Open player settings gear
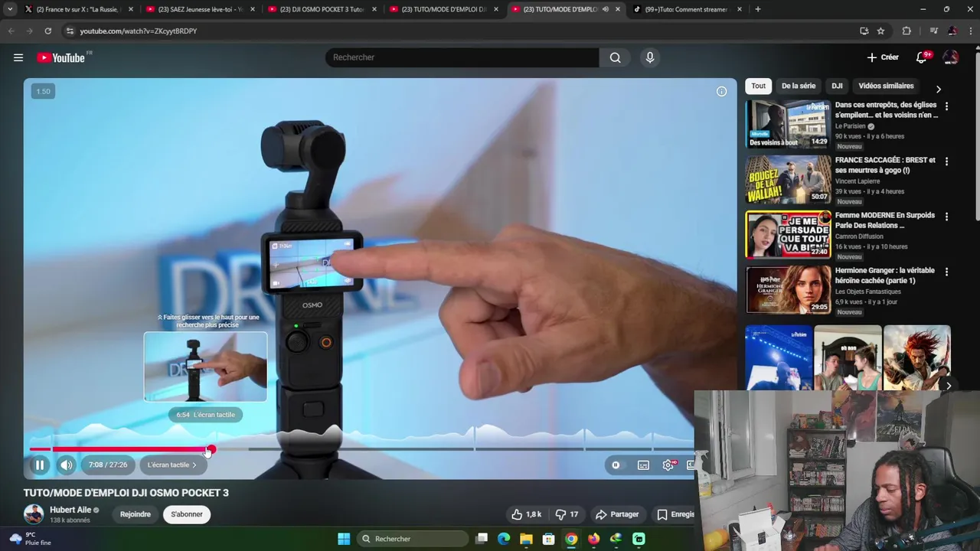The width and height of the screenshot is (980, 551). coord(668,465)
